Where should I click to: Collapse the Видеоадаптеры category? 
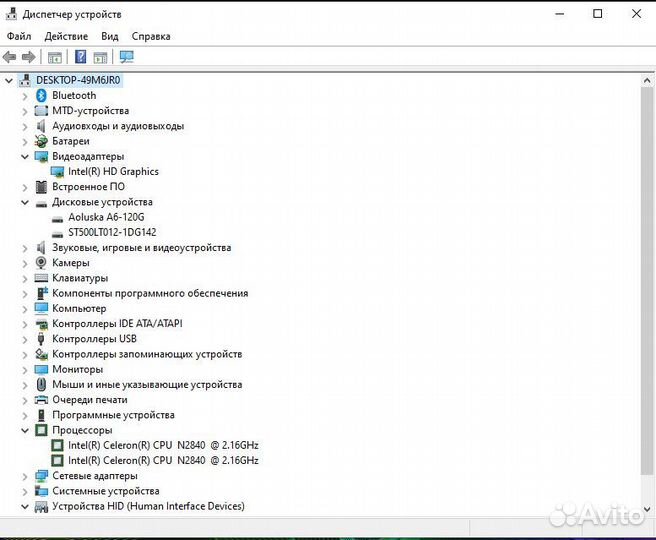point(25,157)
